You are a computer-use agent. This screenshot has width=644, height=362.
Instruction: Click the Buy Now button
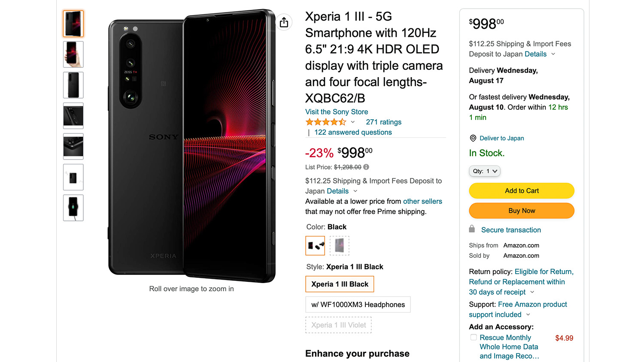(x=521, y=211)
